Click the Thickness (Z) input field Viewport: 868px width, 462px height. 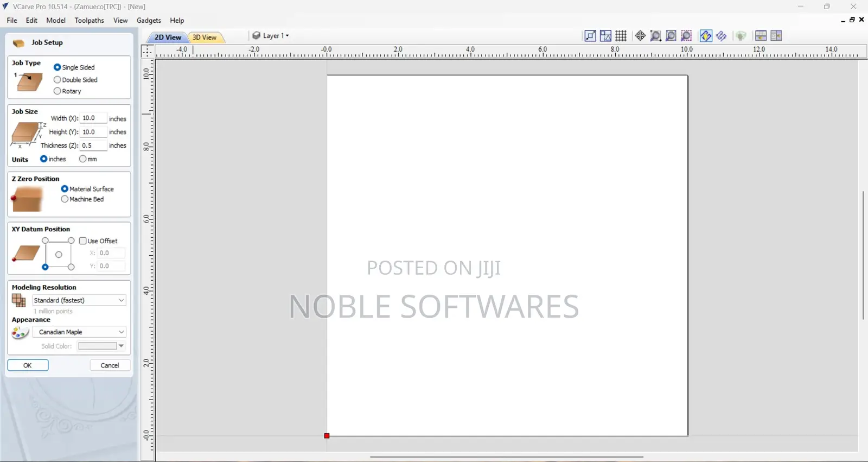[93, 145]
